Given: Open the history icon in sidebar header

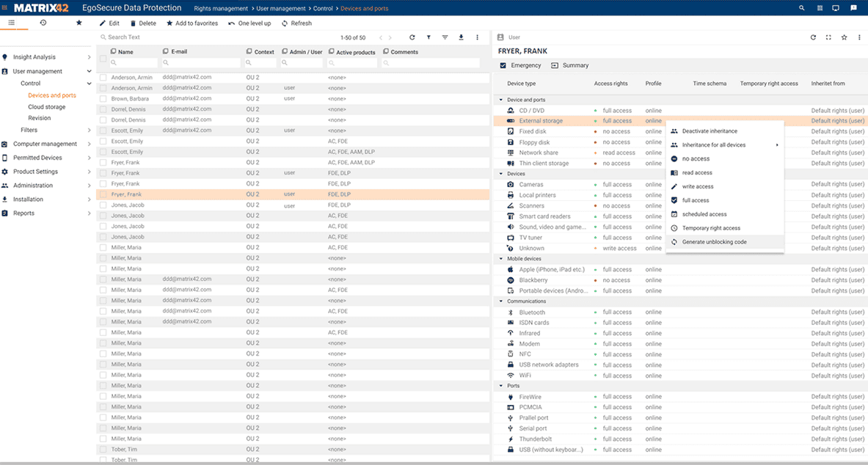Looking at the screenshot, I should pos(43,23).
